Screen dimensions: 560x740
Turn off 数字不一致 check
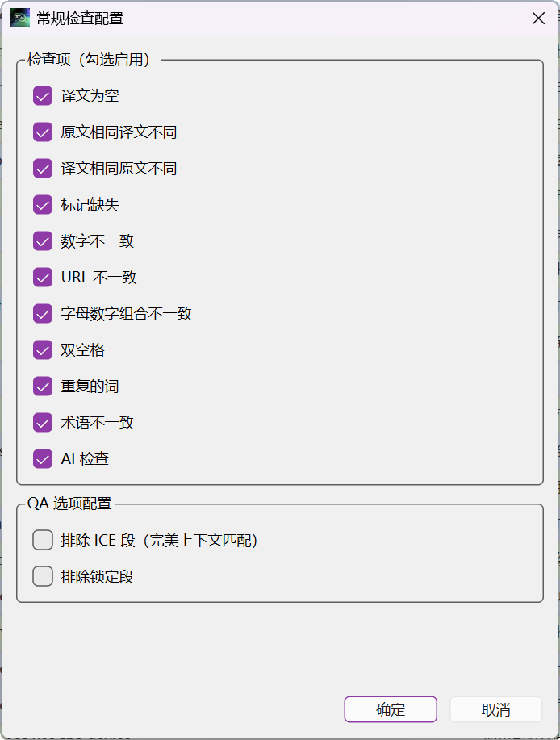click(43, 241)
